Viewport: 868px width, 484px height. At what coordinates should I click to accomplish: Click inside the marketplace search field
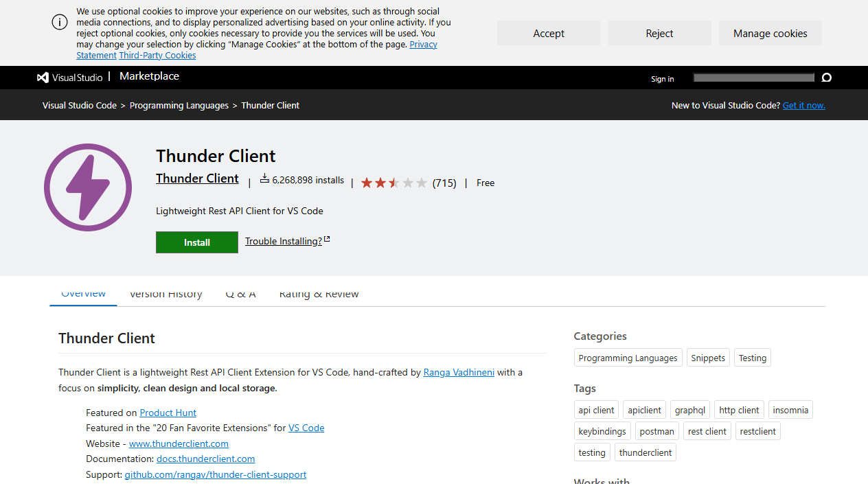753,78
